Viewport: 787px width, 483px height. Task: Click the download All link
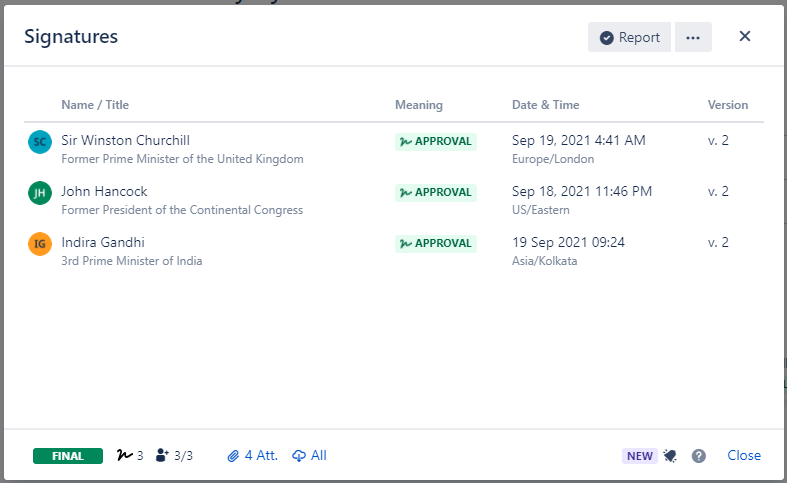[x=309, y=456]
